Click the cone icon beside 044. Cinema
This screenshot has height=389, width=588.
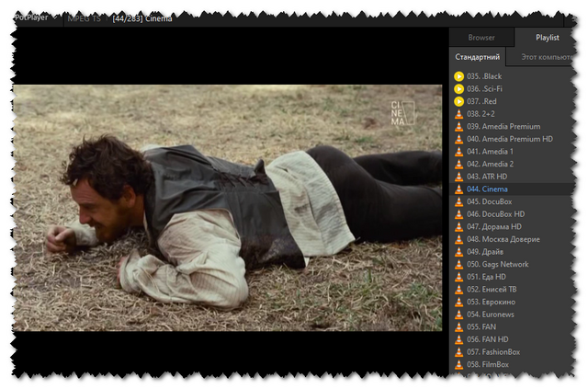click(459, 189)
